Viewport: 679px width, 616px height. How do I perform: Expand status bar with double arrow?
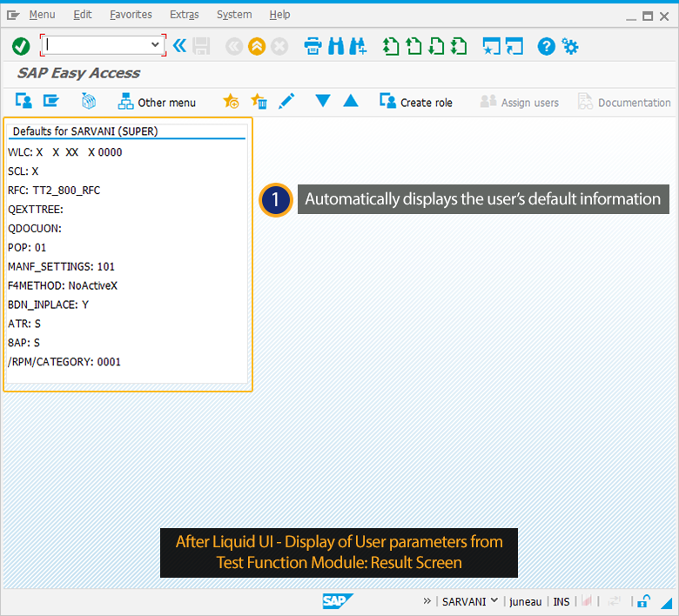[427, 601]
